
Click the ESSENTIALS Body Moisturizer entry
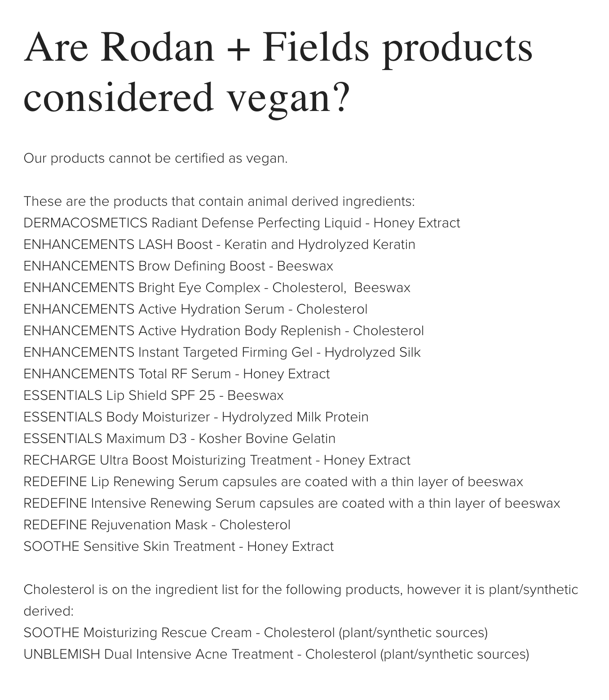[196, 417]
